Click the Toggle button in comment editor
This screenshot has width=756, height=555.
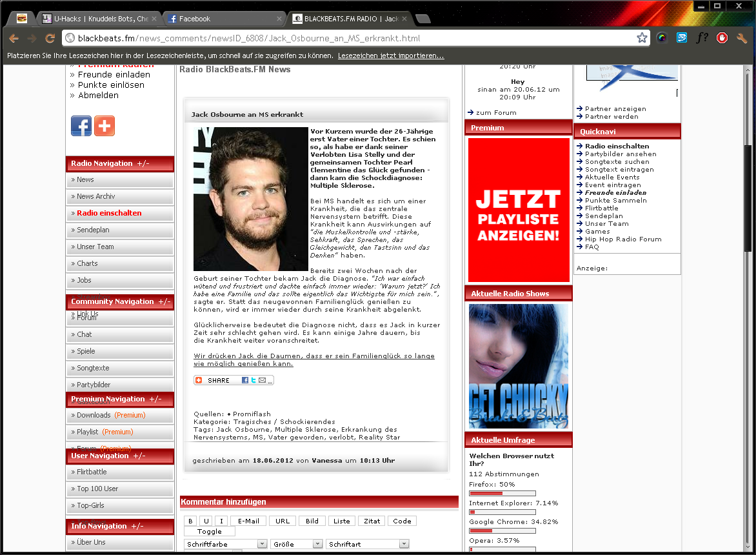click(x=209, y=531)
